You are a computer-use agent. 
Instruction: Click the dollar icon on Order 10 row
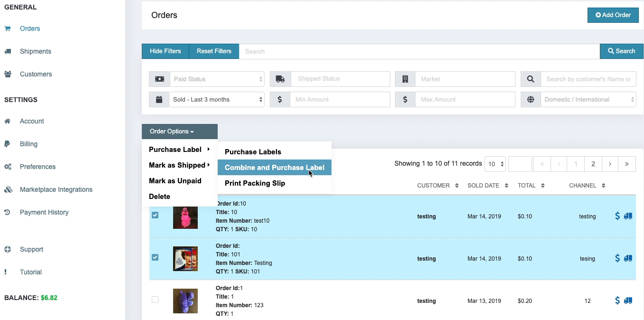tap(617, 216)
